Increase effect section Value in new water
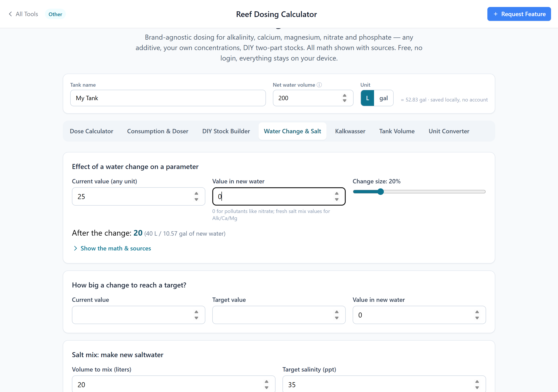Viewport: 558px width, 392px height. point(337,194)
